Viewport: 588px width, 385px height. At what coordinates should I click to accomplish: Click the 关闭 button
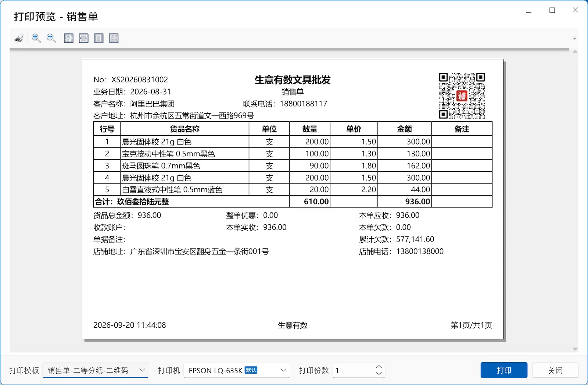(x=555, y=370)
